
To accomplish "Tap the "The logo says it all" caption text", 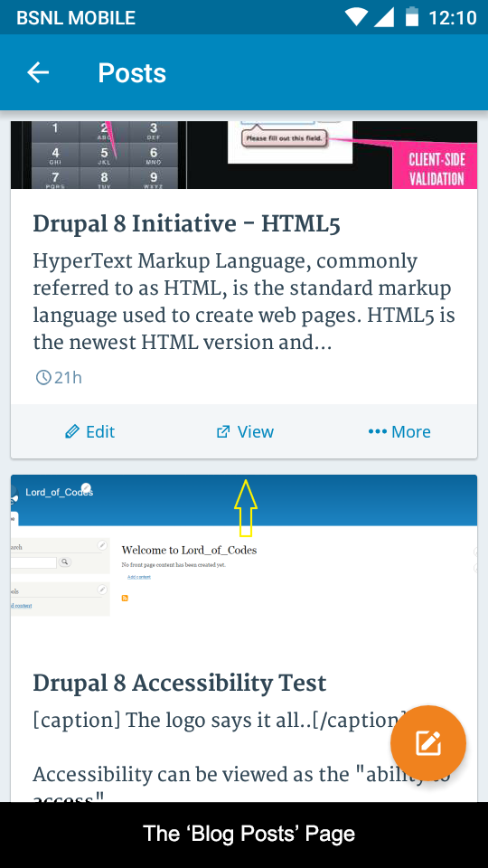I will [x=219, y=721].
